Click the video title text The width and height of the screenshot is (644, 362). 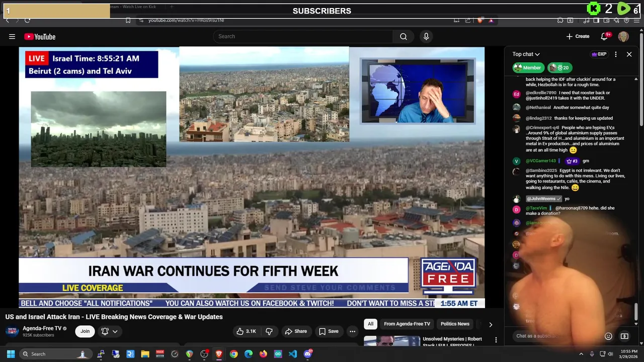pyautogui.click(x=114, y=317)
